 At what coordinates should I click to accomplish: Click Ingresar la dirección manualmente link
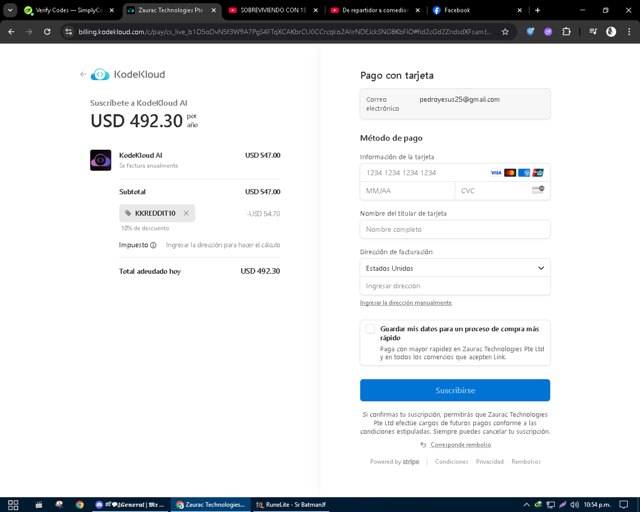405,303
